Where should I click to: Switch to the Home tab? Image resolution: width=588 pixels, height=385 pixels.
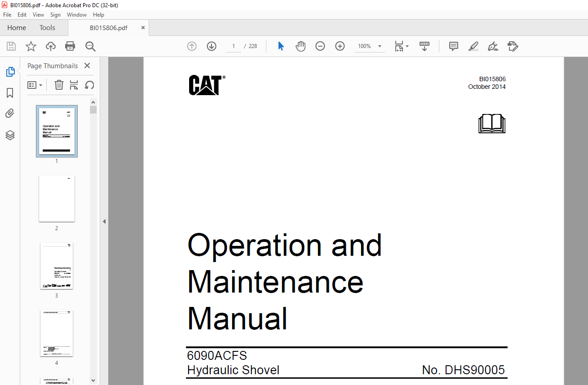[x=17, y=28]
